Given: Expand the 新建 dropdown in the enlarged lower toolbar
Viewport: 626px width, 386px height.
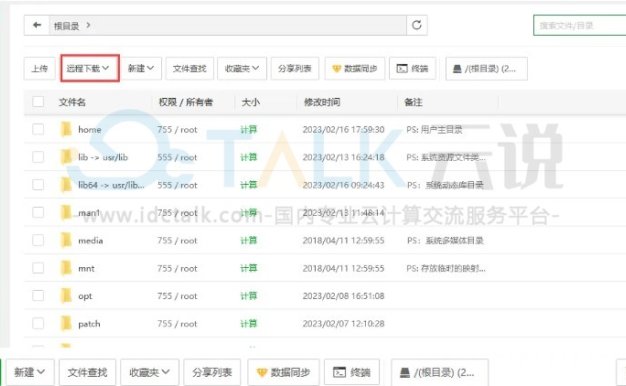Looking at the screenshot, I should pyautogui.click(x=29, y=372).
